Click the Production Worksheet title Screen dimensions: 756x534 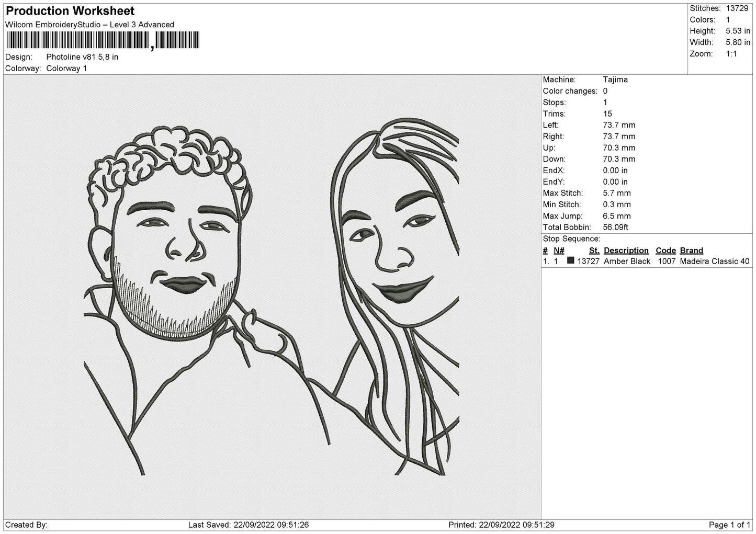tap(70, 11)
